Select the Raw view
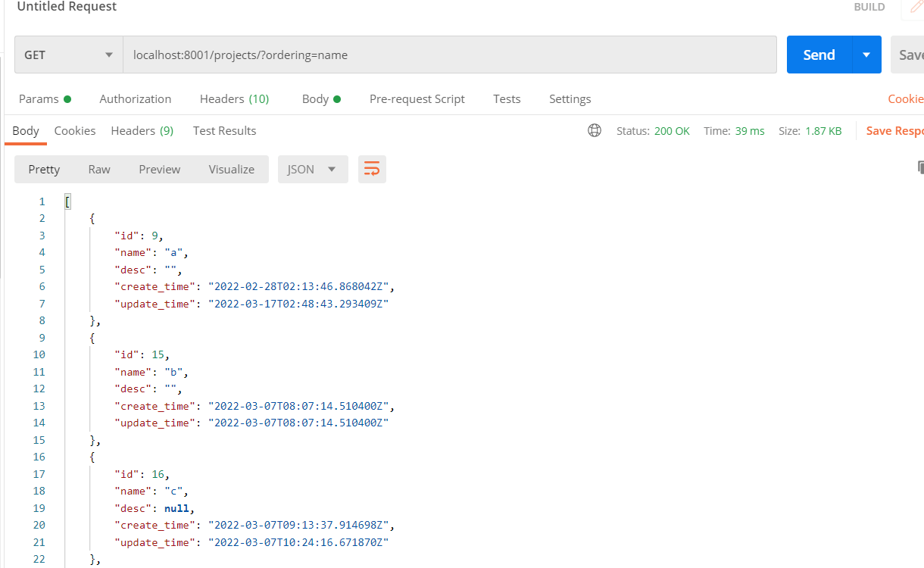 coord(99,170)
